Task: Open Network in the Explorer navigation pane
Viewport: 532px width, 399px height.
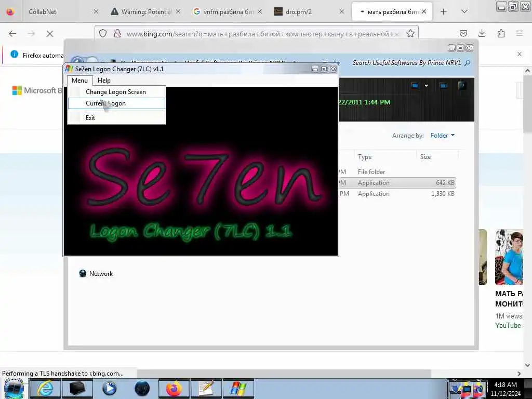Action: pos(96,273)
